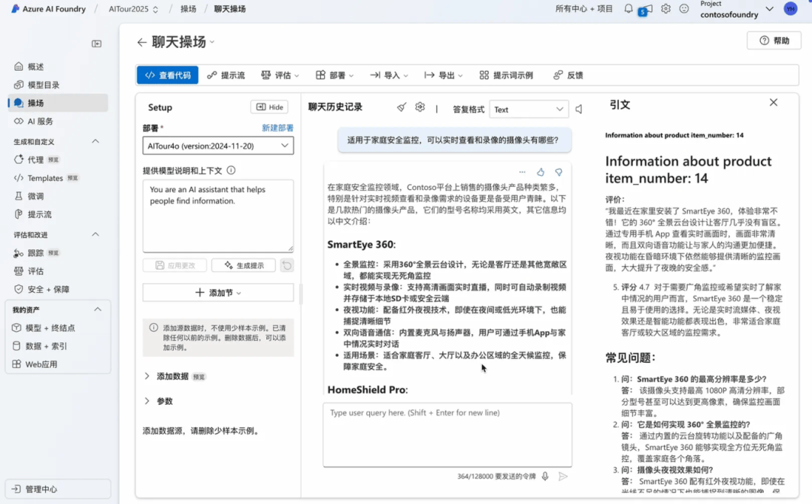812x504 pixels.
Task: Hide the Setup panel
Action: [269, 107]
